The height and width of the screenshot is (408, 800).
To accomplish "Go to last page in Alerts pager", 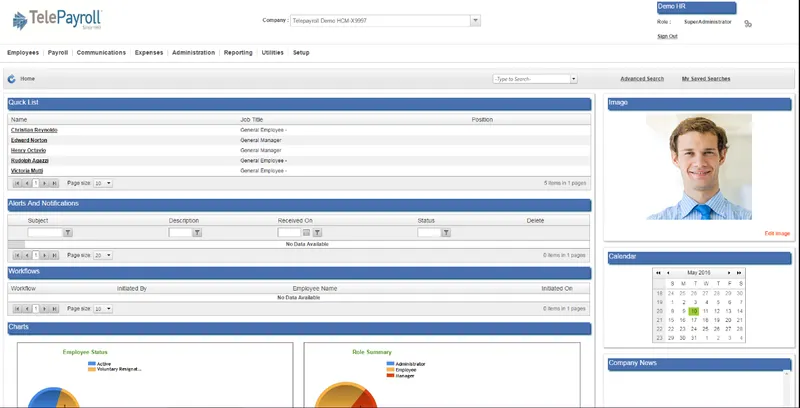I will (x=54, y=255).
